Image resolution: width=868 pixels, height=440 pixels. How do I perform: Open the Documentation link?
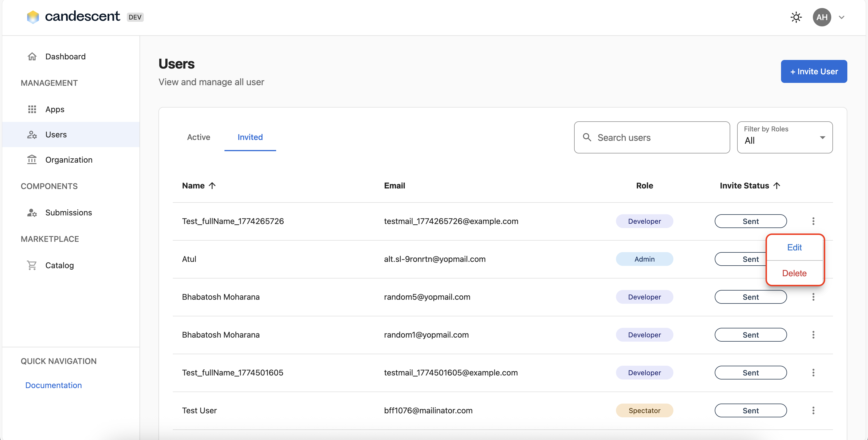point(54,385)
